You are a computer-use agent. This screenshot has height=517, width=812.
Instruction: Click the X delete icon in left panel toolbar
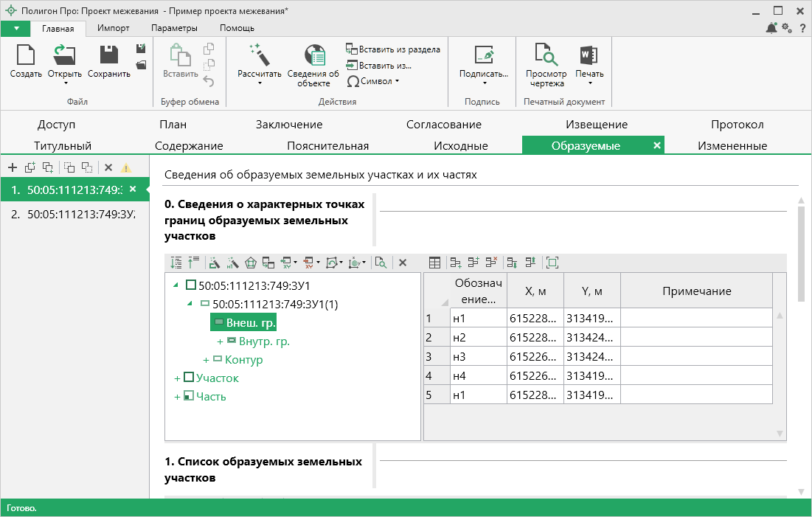pos(108,167)
